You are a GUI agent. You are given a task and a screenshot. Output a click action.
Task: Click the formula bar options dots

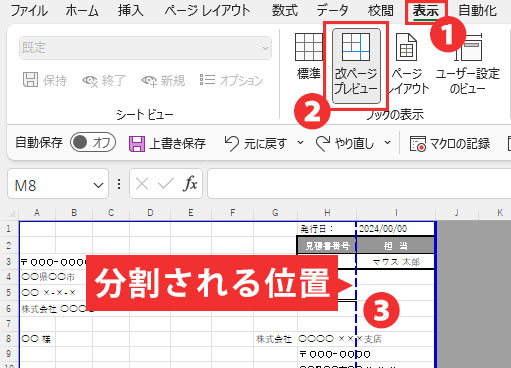coord(119,184)
